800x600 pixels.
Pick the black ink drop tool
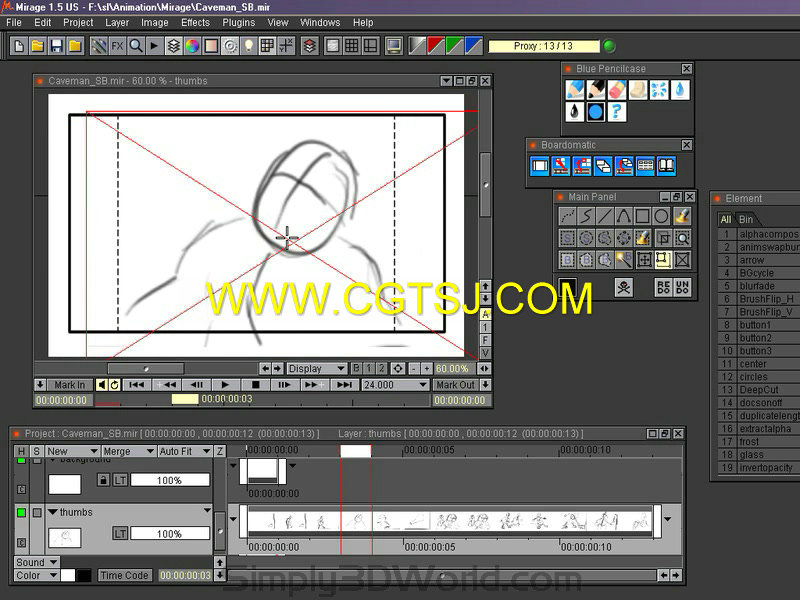coord(575,112)
